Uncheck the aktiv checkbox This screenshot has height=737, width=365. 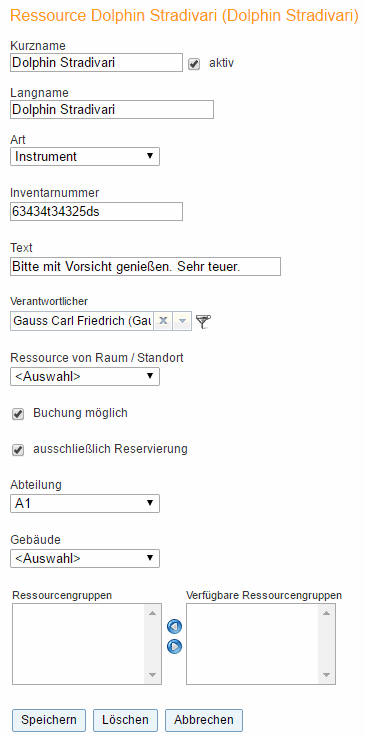194,64
